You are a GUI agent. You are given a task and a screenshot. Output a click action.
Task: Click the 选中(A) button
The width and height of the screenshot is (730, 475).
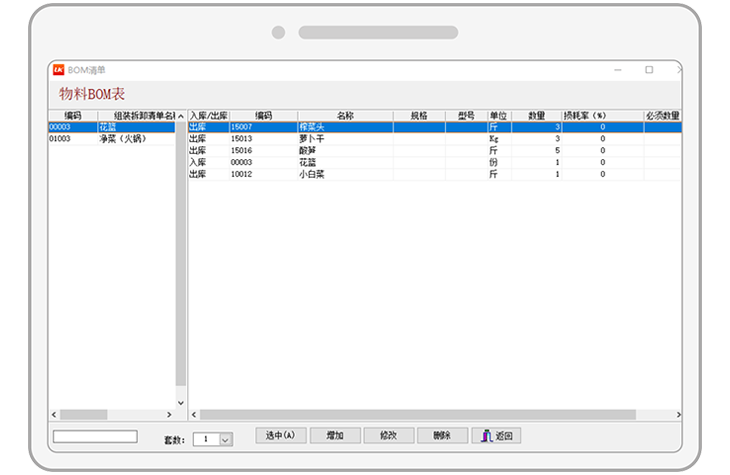pos(281,436)
